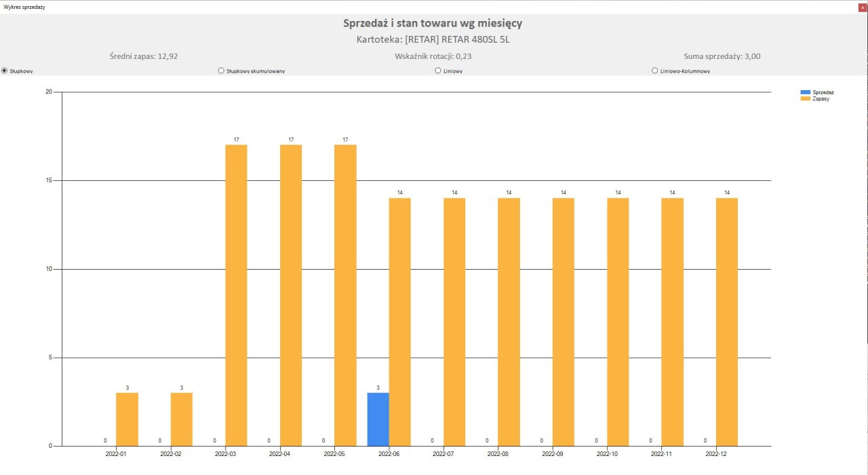
Task: Click the Wskaźnik rotacji 0,23 value
Action: [x=433, y=56]
